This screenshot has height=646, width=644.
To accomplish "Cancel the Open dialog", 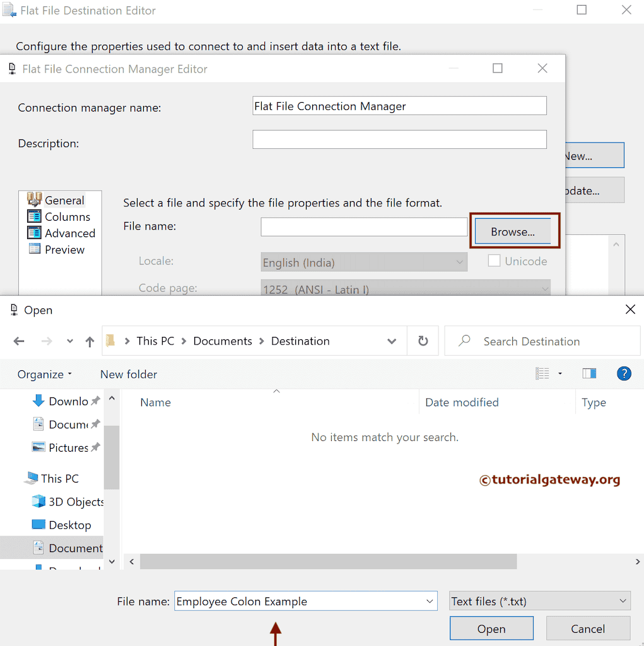I will 588,628.
